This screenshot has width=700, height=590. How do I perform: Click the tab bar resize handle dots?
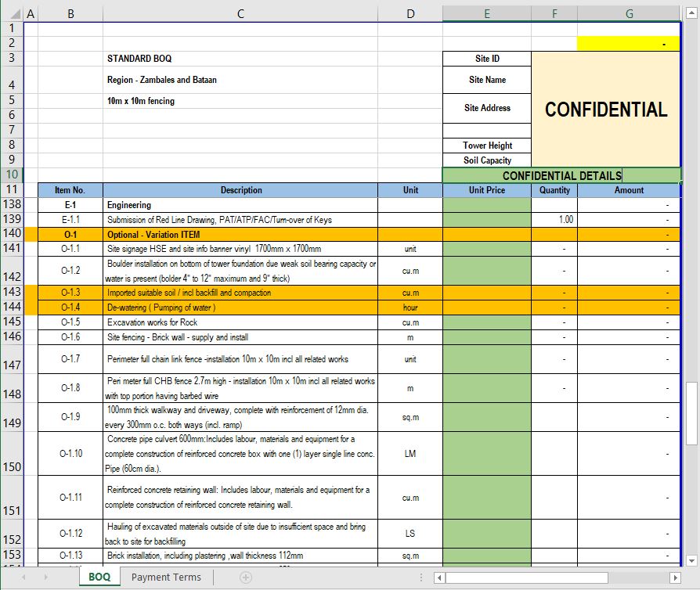click(421, 577)
